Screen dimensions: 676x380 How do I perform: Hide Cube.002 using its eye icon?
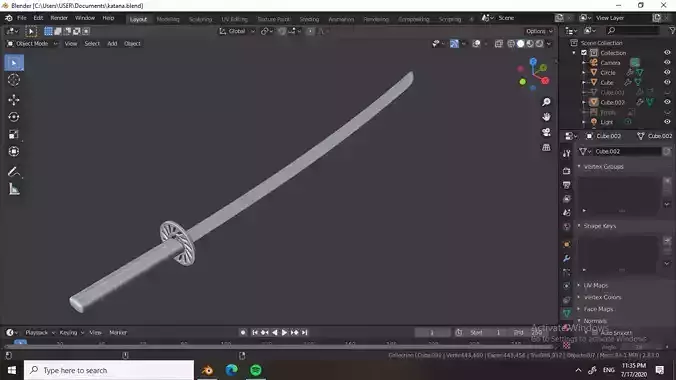pos(667,102)
